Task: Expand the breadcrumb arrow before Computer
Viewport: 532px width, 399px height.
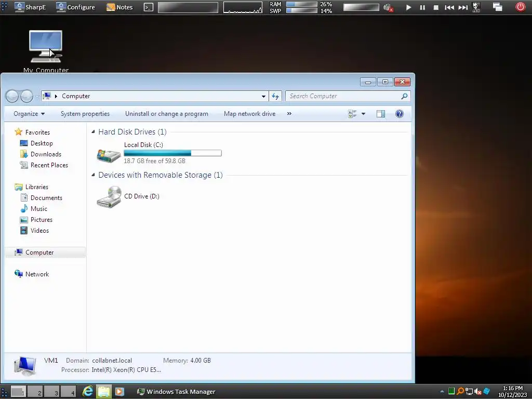Action: 56,96
